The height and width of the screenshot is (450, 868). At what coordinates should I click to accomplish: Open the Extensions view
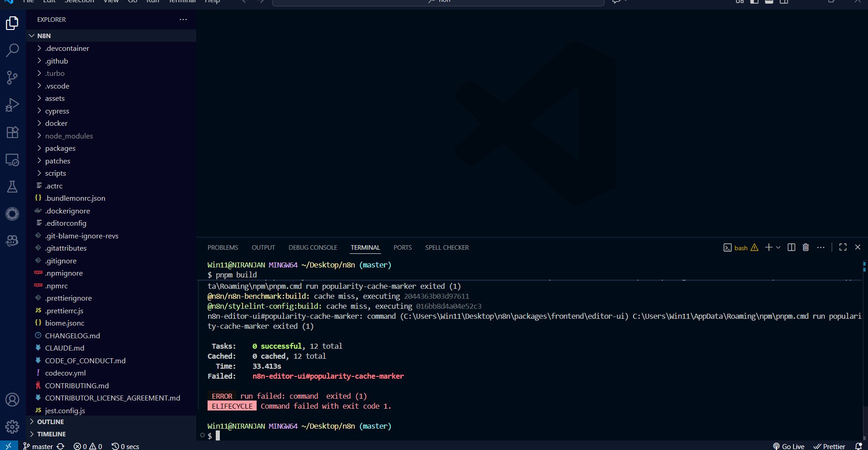pyautogui.click(x=12, y=132)
